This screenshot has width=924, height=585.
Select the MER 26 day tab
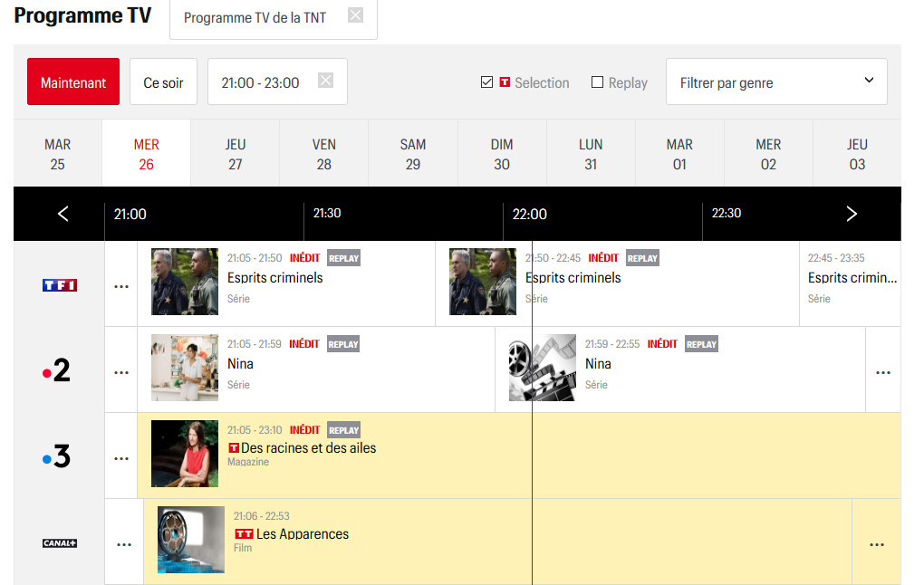(x=146, y=153)
